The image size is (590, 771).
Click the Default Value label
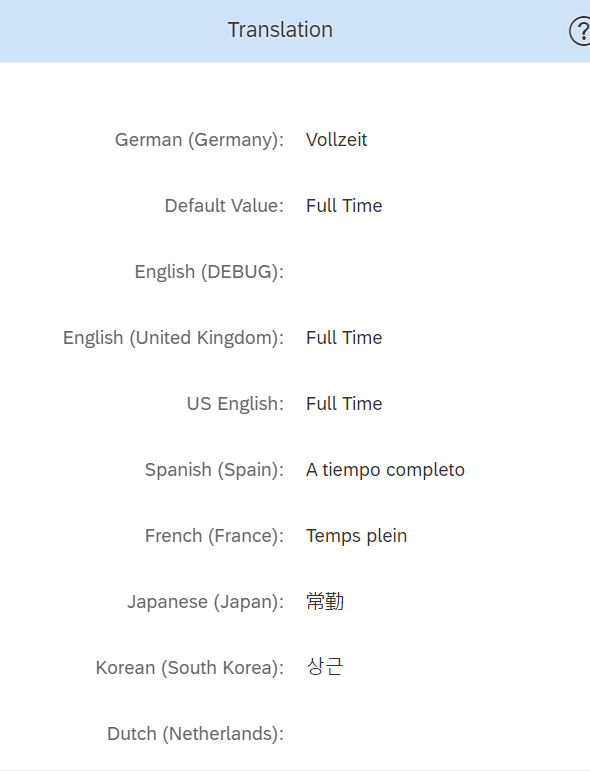[224, 206]
